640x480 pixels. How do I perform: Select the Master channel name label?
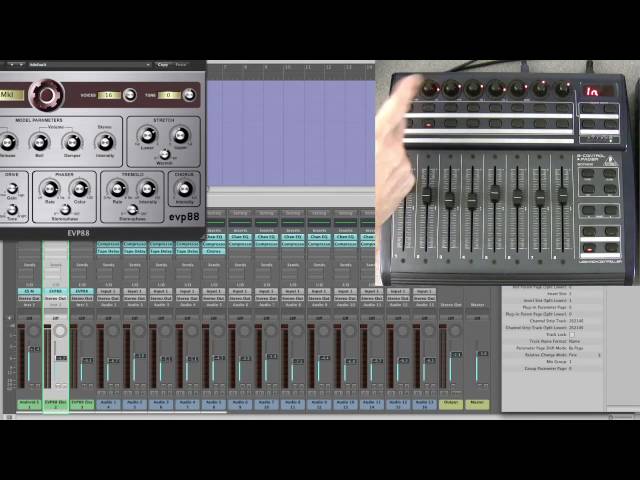tap(477, 404)
